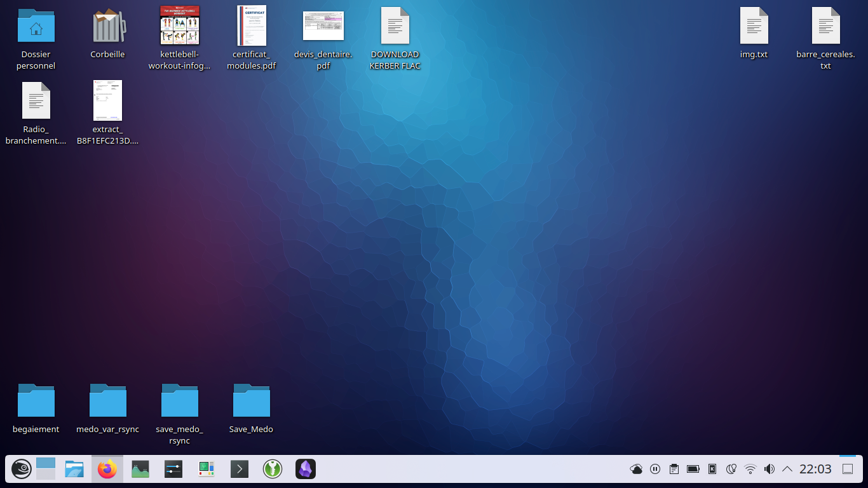Expand hidden system tray icons arrow
This screenshot has height=488, width=868.
tap(787, 470)
